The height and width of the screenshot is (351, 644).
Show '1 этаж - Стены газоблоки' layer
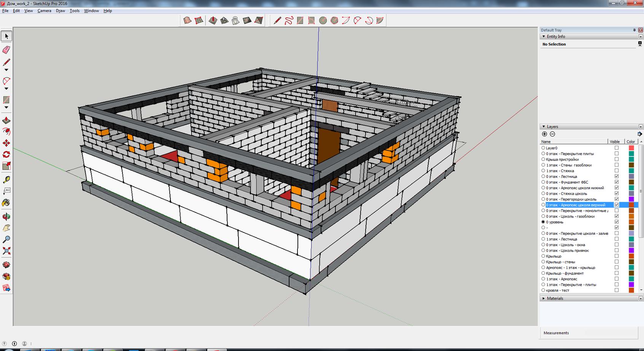pos(617,165)
